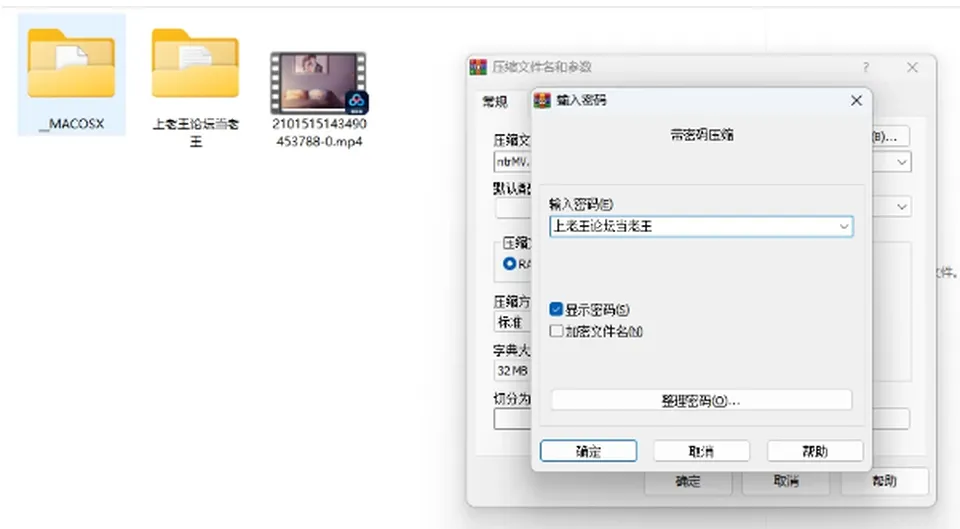Screen dimensions: 960x529
Task: Expand the archive name dropdown arrow
Action: (x=902, y=162)
